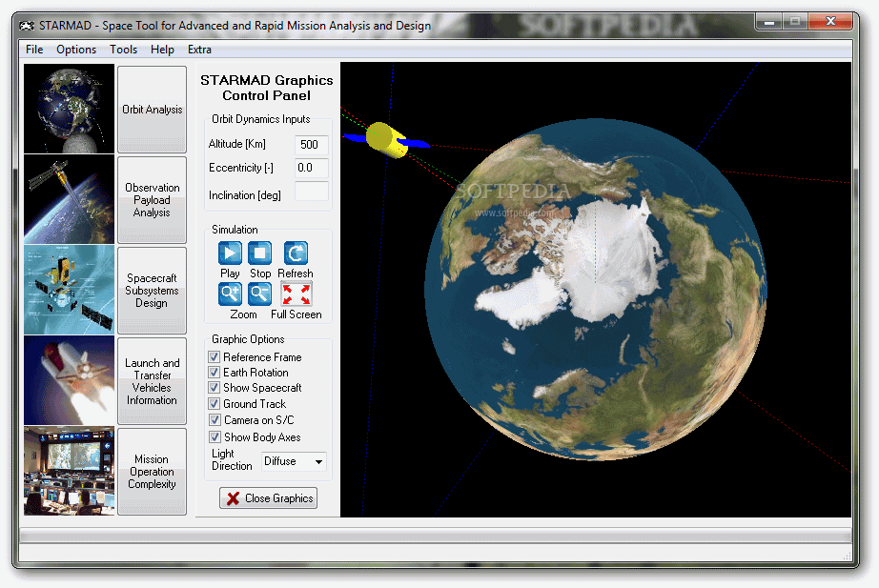The image size is (879, 588).
Task: Pick the space shuttle launch image
Action: pyautogui.click(x=69, y=380)
